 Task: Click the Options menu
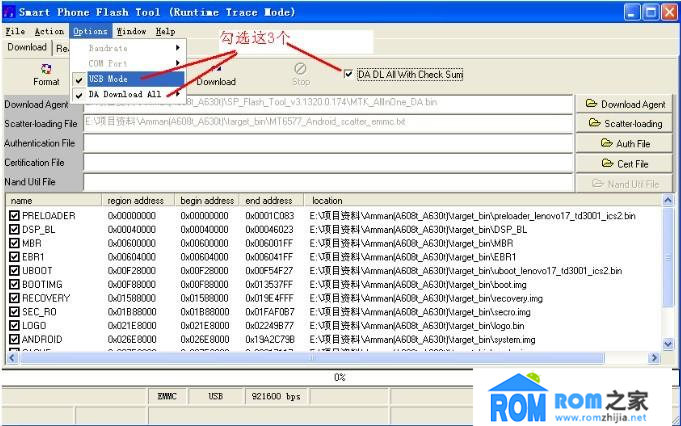coord(90,31)
